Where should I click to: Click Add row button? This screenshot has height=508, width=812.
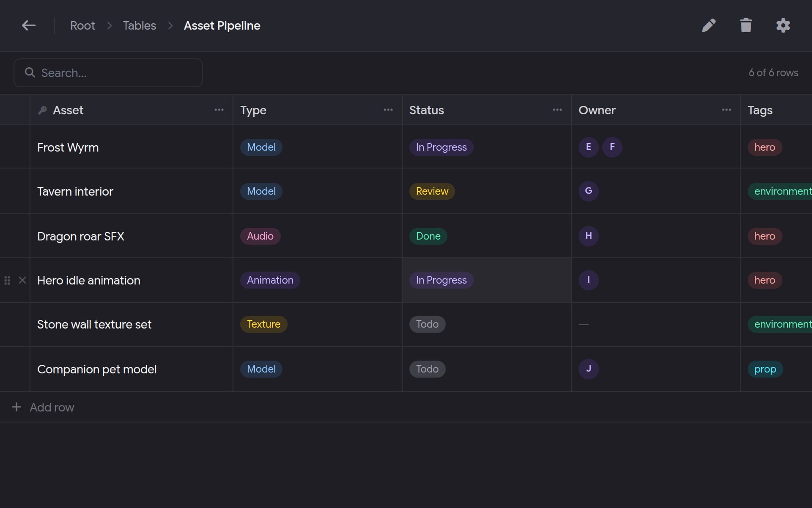click(43, 407)
